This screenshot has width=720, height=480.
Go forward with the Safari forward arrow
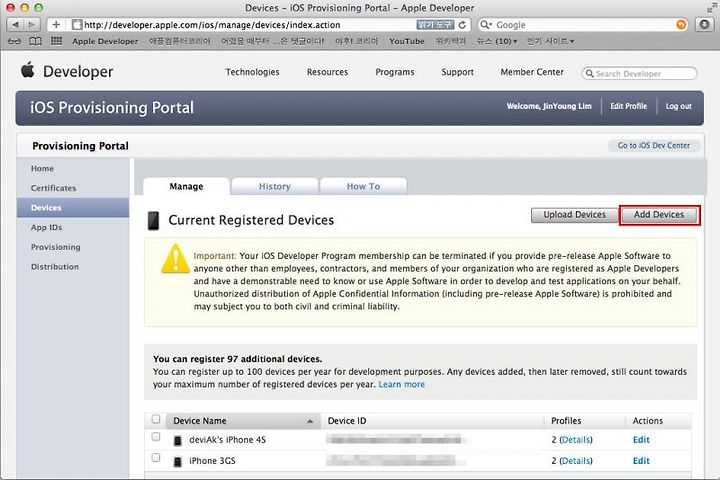(x=32, y=24)
